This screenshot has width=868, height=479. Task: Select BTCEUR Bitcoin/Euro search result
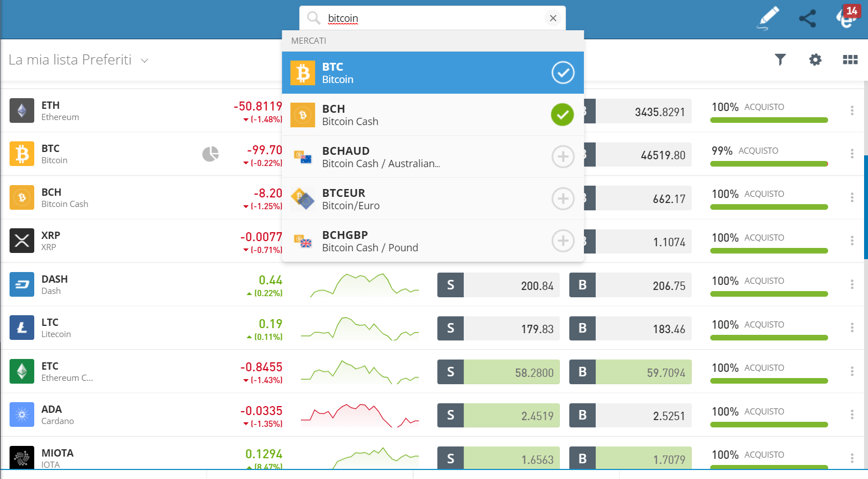pos(433,199)
